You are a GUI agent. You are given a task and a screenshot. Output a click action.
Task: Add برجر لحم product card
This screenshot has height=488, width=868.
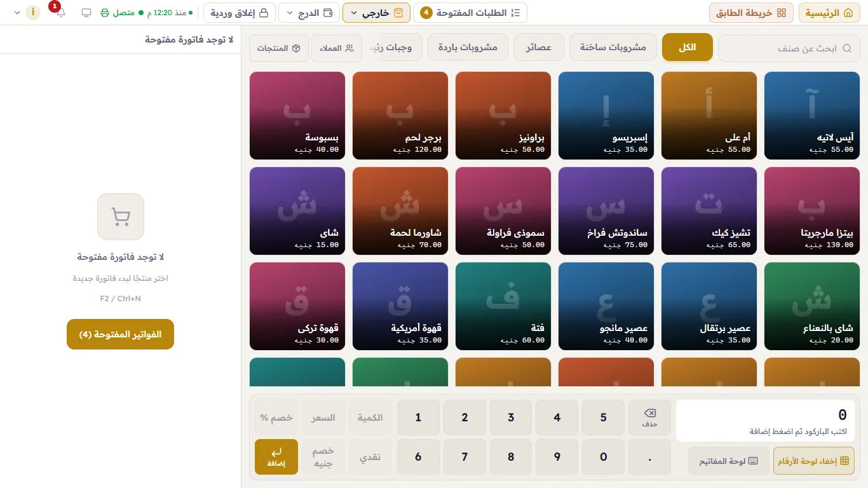tap(400, 116)
